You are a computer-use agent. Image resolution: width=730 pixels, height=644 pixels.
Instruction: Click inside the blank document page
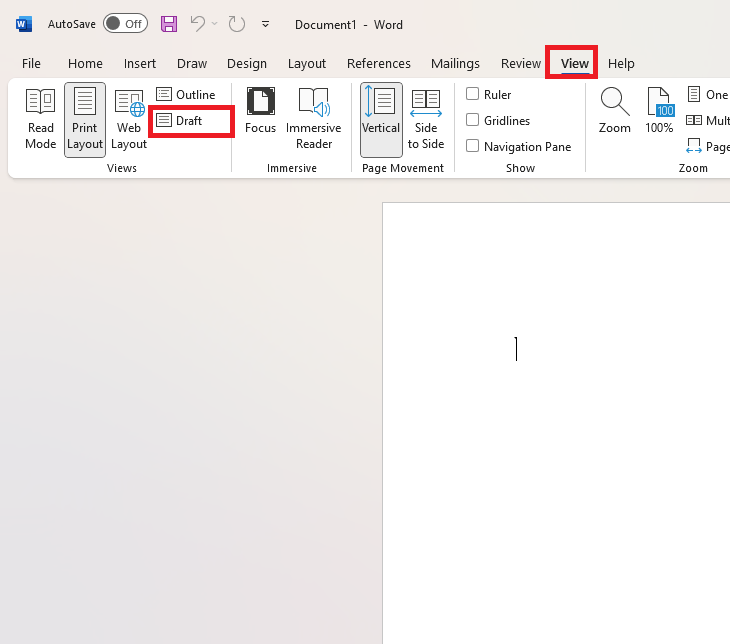556,450
